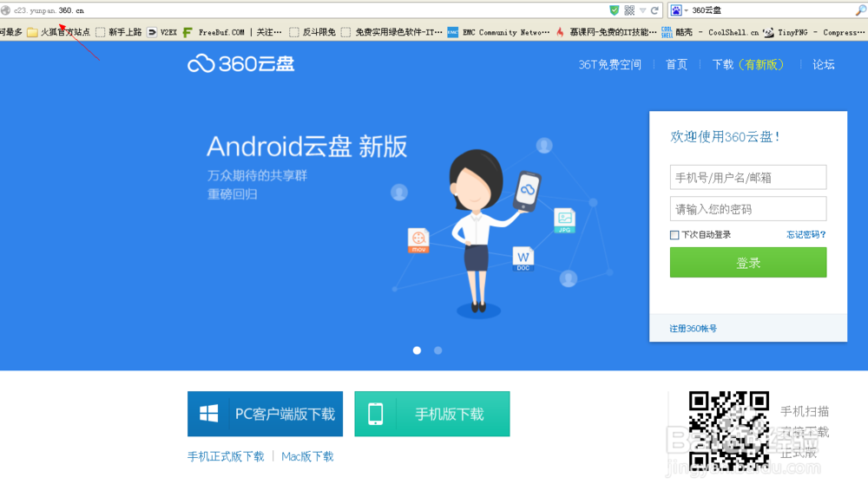Open the 酷壳 CoolShell.cn bookmark

coord(710,32)
